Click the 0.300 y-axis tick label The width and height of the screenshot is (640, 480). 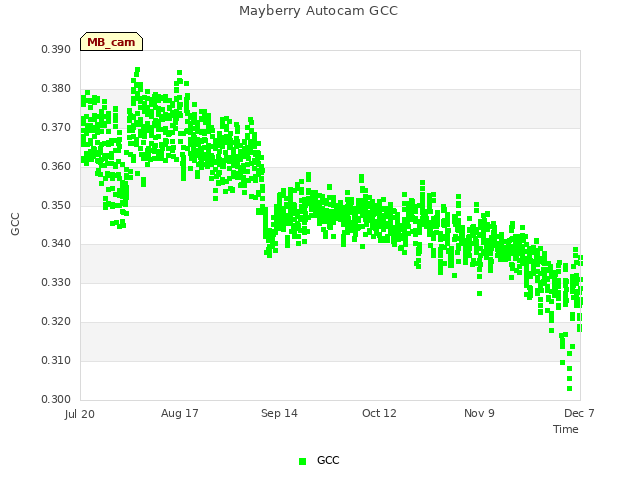(x=56, y=399)
